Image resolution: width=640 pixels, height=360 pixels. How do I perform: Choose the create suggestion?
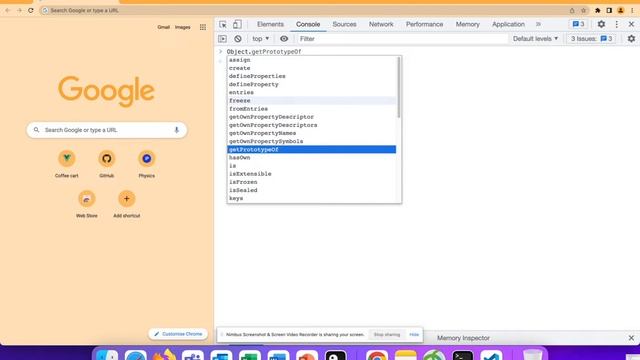pos(311,68)
